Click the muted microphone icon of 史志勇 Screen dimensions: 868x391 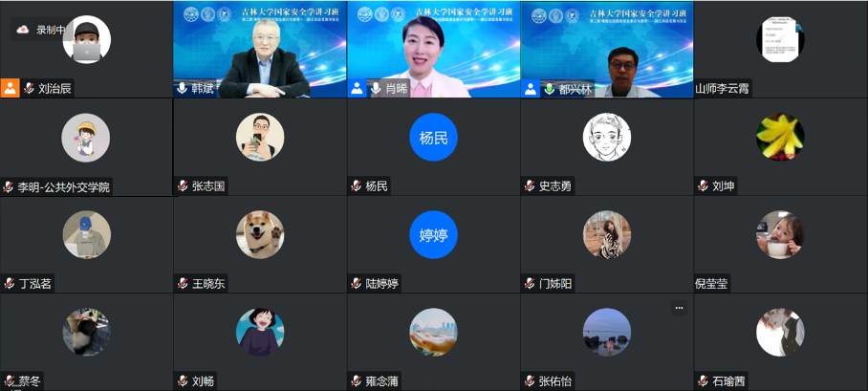click(530, 186)
